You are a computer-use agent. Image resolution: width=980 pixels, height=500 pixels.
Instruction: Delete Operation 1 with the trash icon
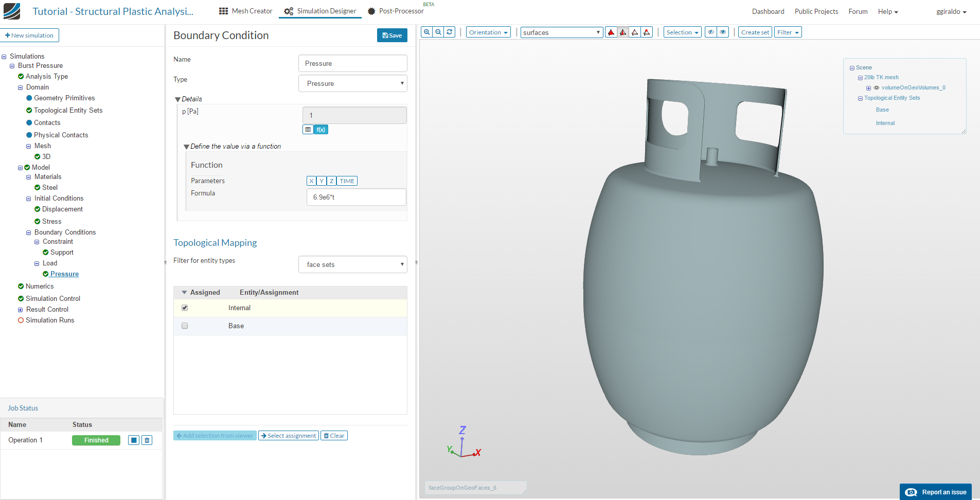click(x=147, y=440)
